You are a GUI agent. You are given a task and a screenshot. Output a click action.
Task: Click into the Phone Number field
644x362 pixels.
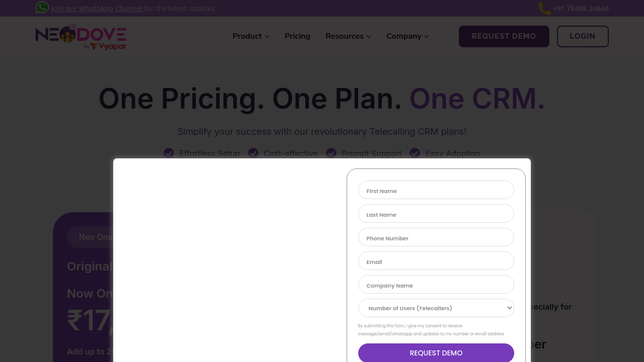point(436,237)
